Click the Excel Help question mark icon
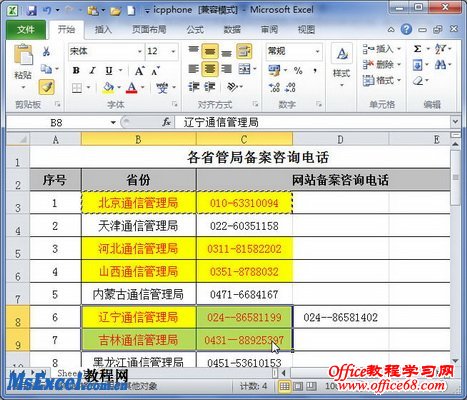Viewport: 467px width, 400px height. pos(406,30)
